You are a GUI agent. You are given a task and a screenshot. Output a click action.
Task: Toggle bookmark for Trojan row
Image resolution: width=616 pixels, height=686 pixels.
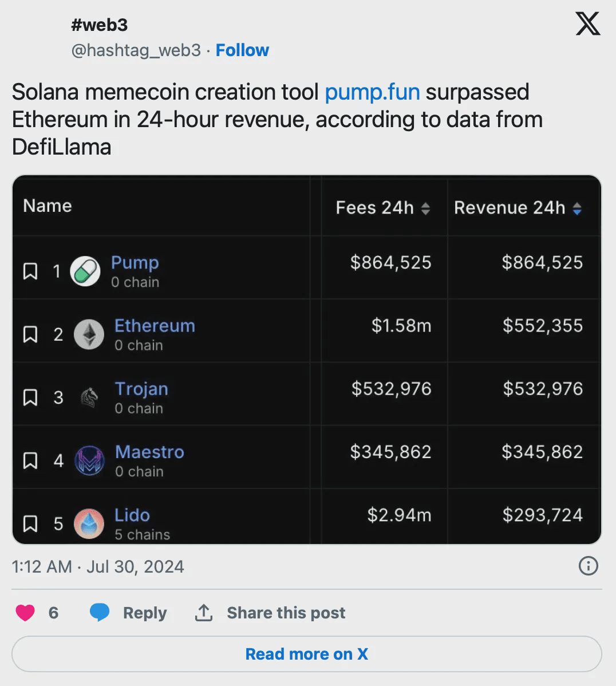point(30,397)
